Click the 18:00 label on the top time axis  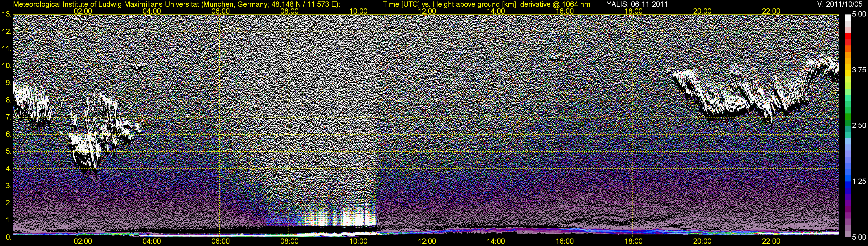[633, 11]
